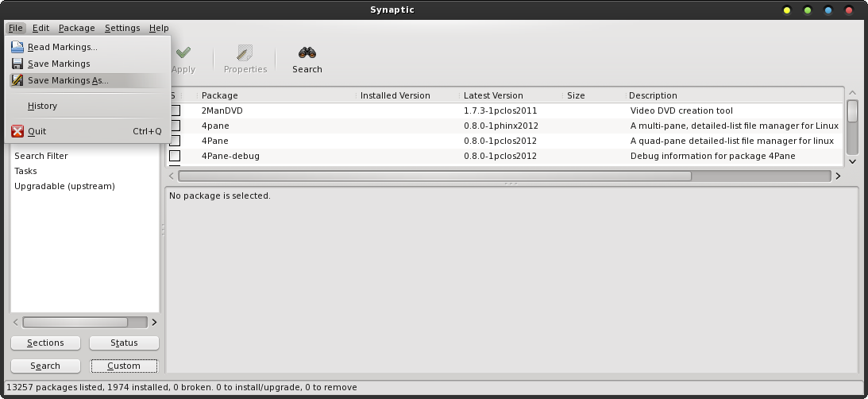This screenshot has height=399, width=868.
Task: Choose Read Markings... from File menu
Action: tap(87, 47)
